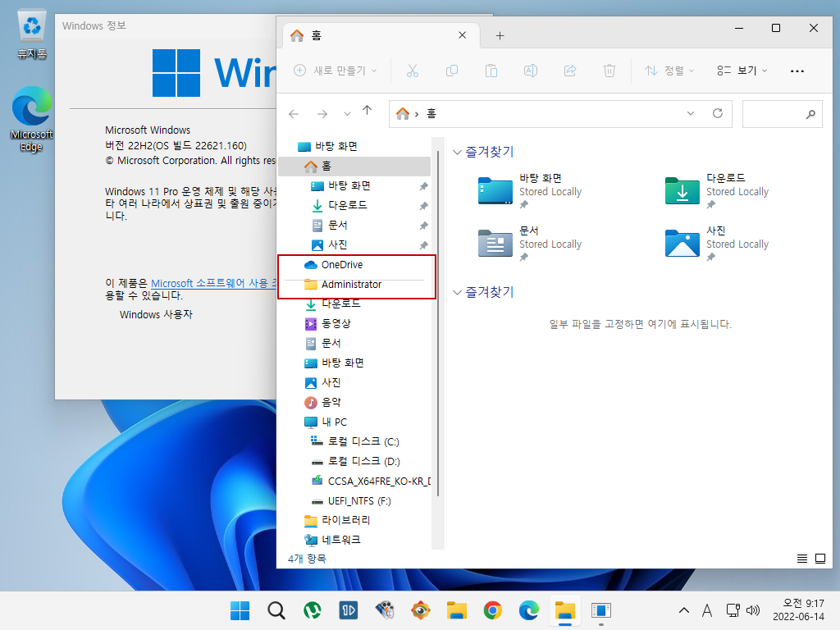This screenshot has height=630, width=840.
Task: Open the 보기 view dropdown
Action: click(742, 71)
